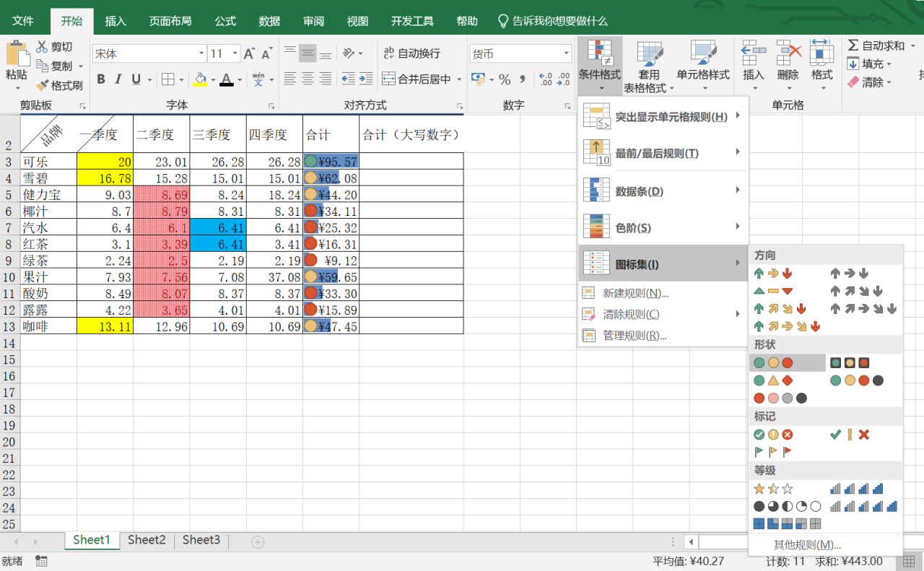The image size is (924, 571).
Task: Toggle italic formatting
Action: tap(118, 79)
